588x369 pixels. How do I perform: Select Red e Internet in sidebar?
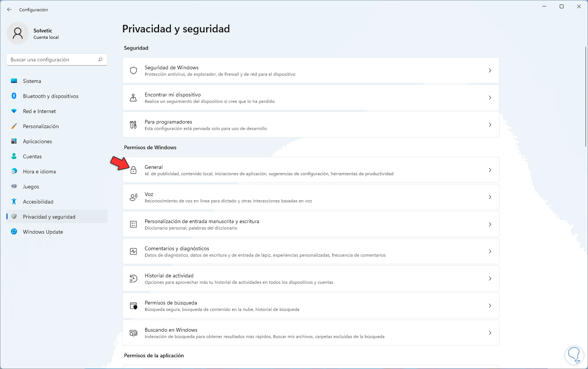click(x=39, y=111)
